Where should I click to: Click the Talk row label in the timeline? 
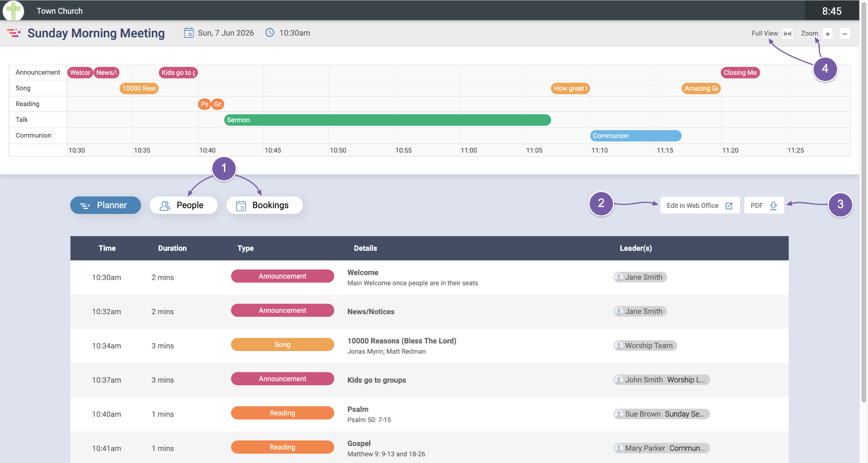[x=22, y=120]
